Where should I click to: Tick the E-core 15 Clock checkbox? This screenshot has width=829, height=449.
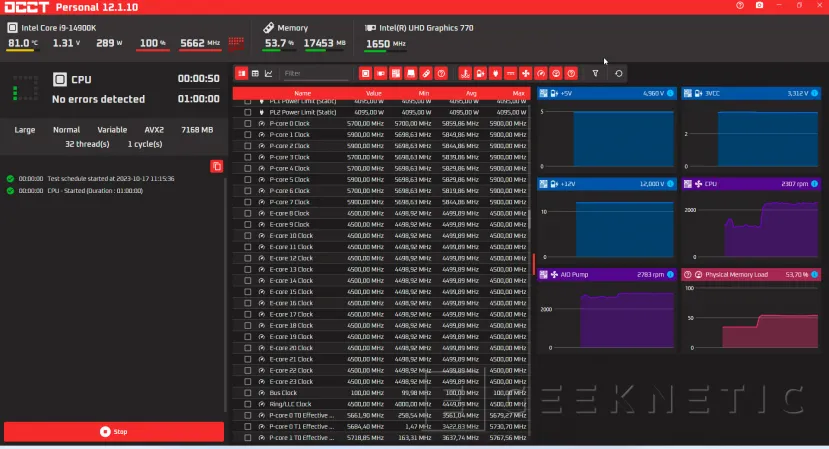point(247,292)
